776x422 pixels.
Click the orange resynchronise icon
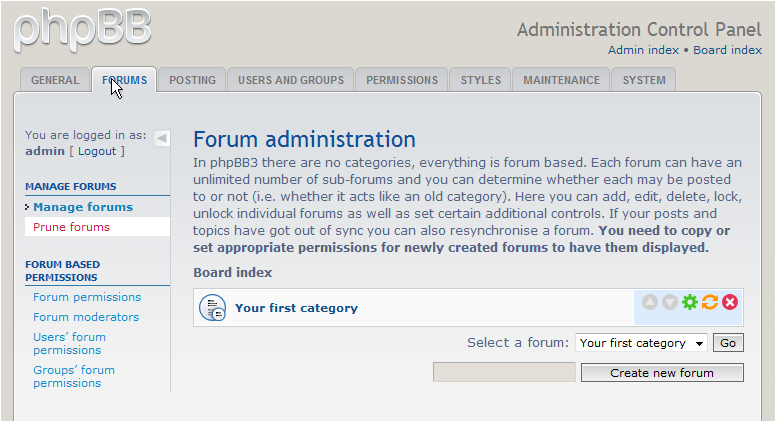(x=710, y=302)
